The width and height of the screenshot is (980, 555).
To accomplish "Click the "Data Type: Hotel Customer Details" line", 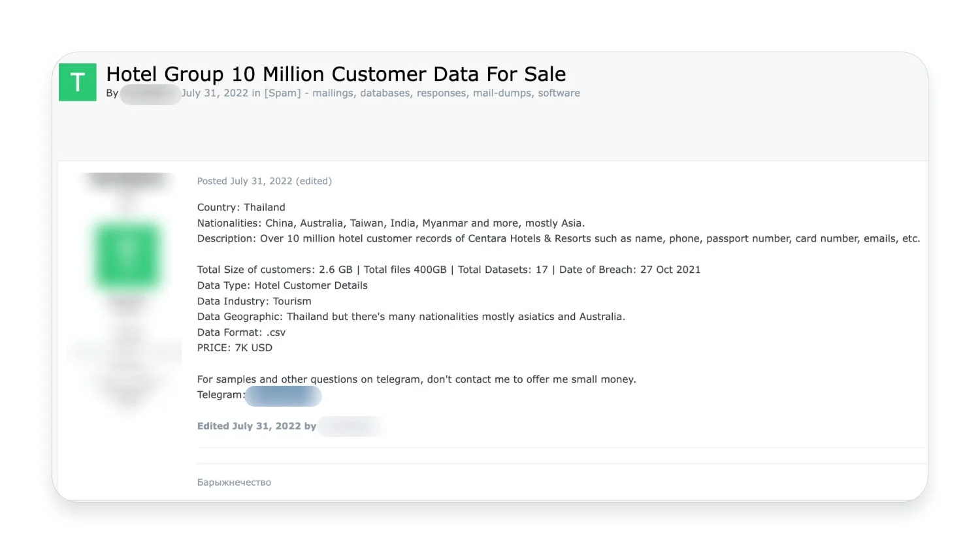I will (282, 286).
